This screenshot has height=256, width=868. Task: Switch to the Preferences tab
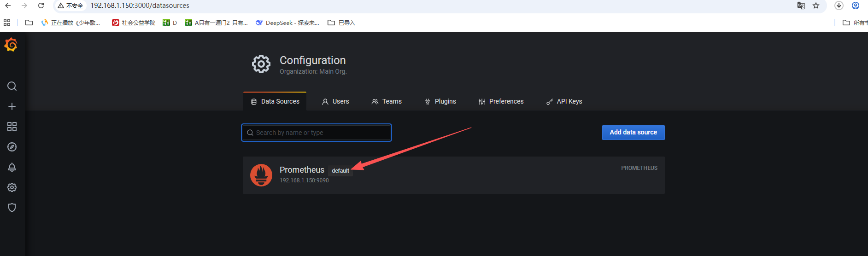coord(501,101)
